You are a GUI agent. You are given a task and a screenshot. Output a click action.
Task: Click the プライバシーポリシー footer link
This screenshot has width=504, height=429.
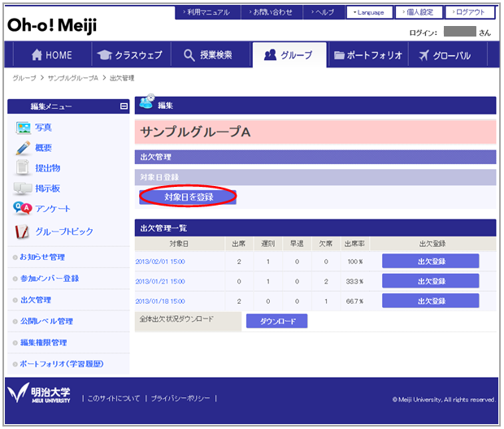click(x=180, y=398)
